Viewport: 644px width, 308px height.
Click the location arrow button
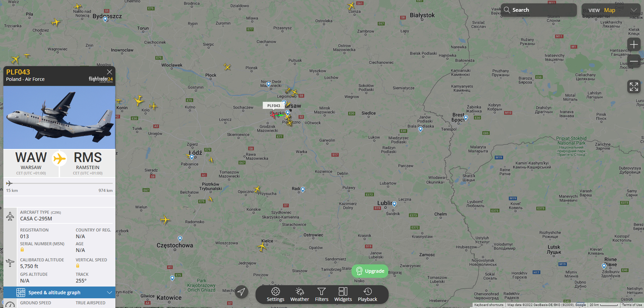[241, 292]
